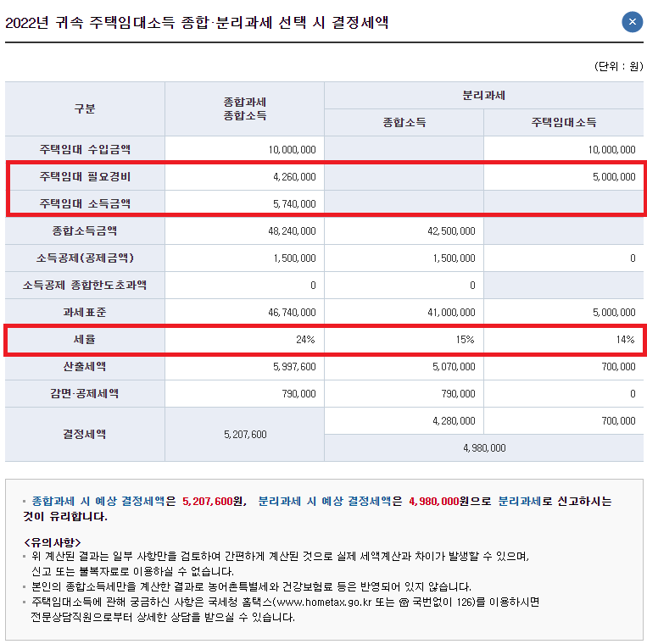Image resolution: width=647 pixels, height=644 pixels.
Task: Select the 14% 세율 value
Action: [625, 340]
